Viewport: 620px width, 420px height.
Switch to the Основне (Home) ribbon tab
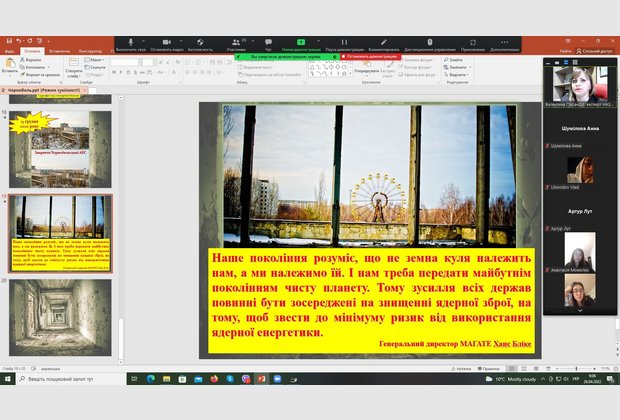click(x=32, y=51)
